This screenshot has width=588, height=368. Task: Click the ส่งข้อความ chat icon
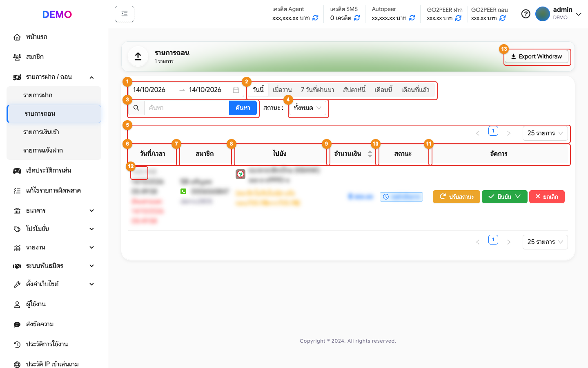(17, 325)
